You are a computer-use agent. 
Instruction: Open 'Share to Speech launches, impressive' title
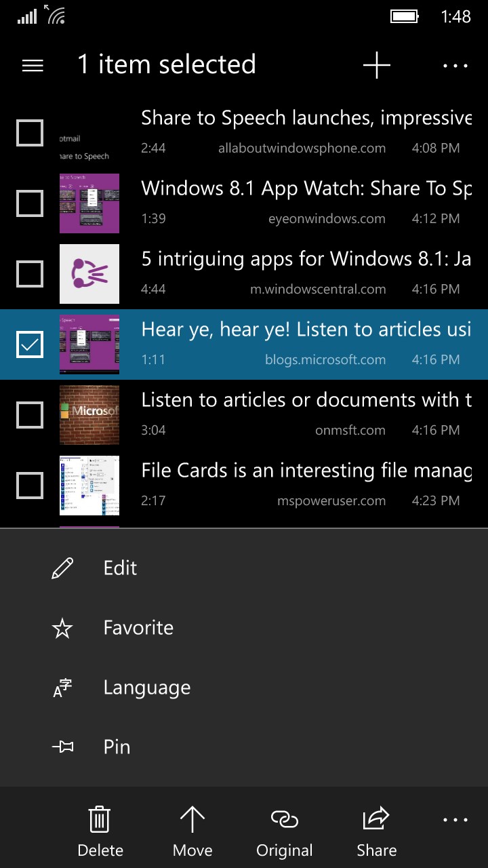(306, 119)
